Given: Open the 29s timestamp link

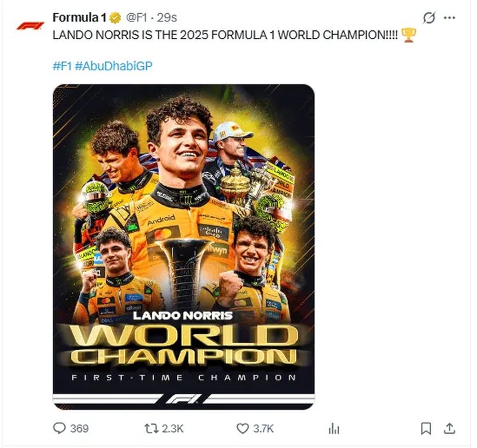Looking at the screenshot, I should 167,18.
